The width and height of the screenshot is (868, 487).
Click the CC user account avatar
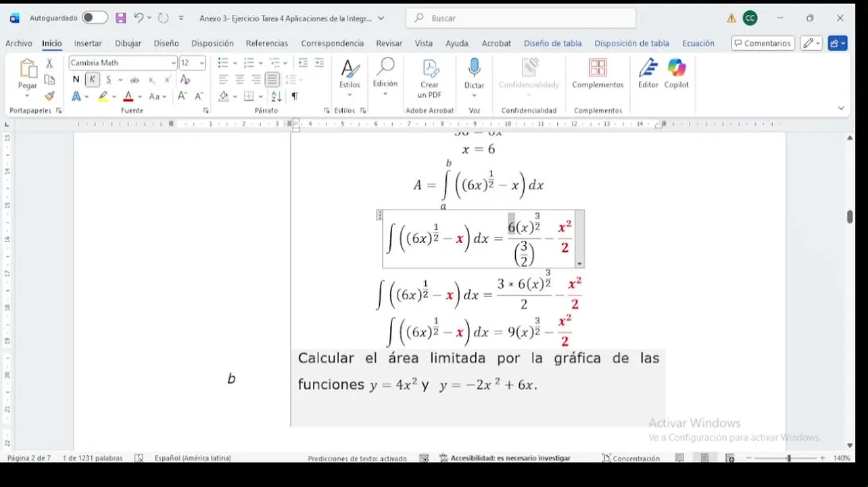point(750,18)
